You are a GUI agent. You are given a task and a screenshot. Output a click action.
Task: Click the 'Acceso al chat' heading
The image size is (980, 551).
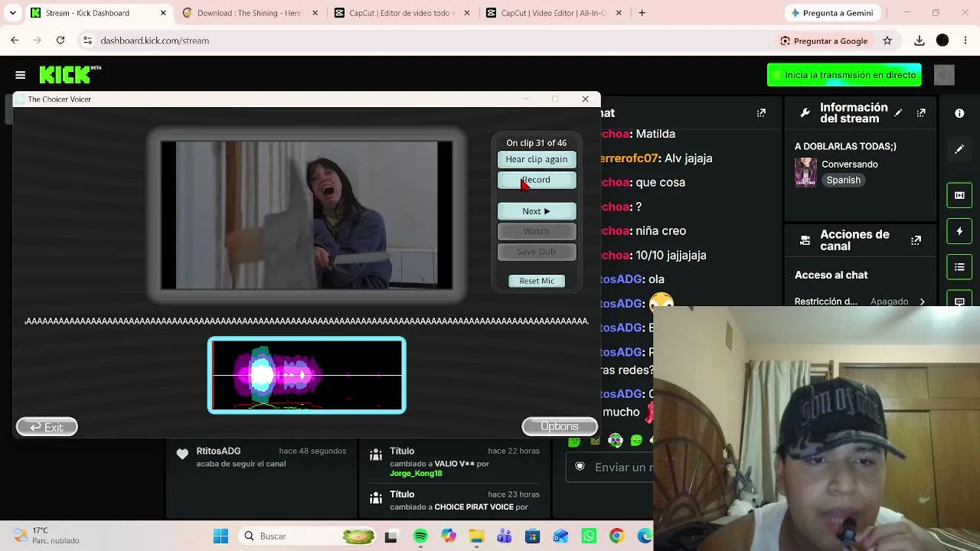click(831, 275)
